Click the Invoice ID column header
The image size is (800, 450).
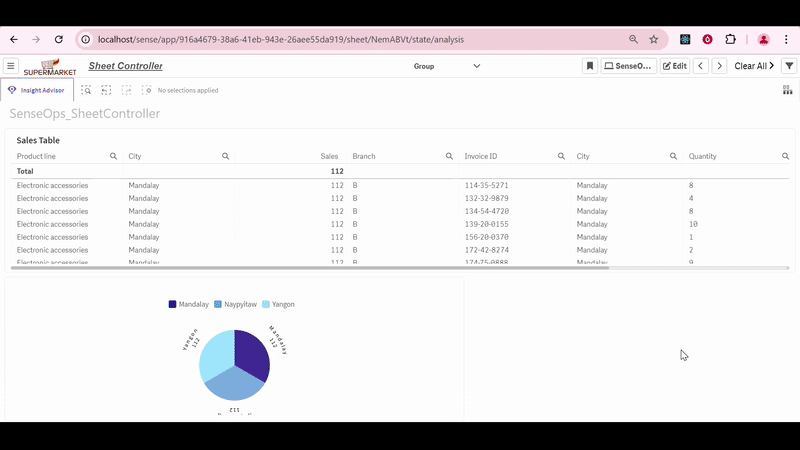point(481,156)
